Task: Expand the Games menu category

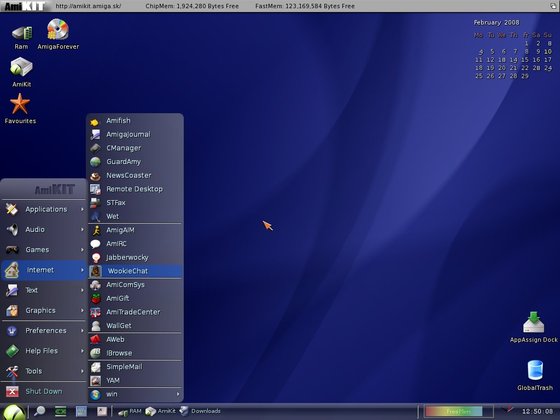Action: (44, 250)
